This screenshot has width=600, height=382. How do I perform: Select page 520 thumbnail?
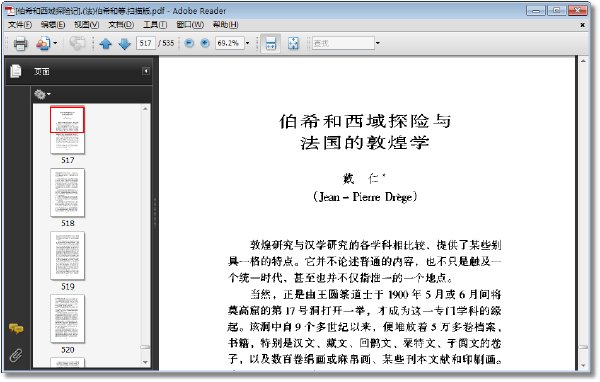[x=67, y=318]
